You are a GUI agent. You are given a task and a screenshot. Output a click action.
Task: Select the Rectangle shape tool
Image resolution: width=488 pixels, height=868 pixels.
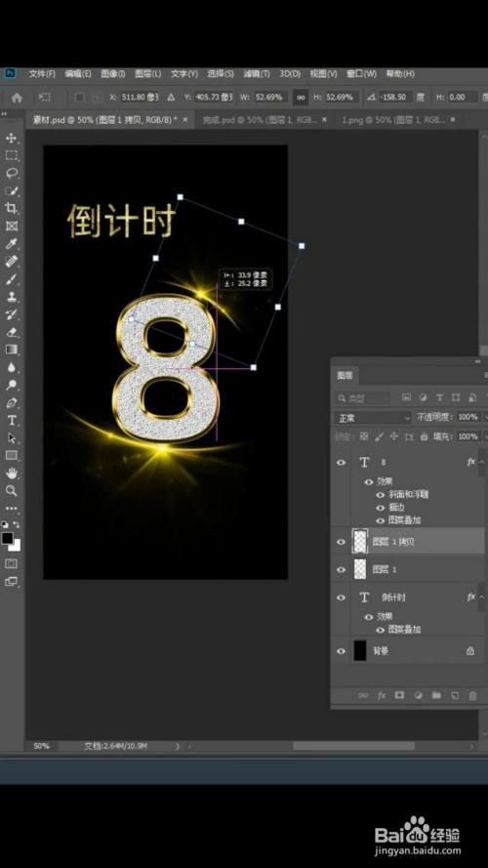point(11,455)
